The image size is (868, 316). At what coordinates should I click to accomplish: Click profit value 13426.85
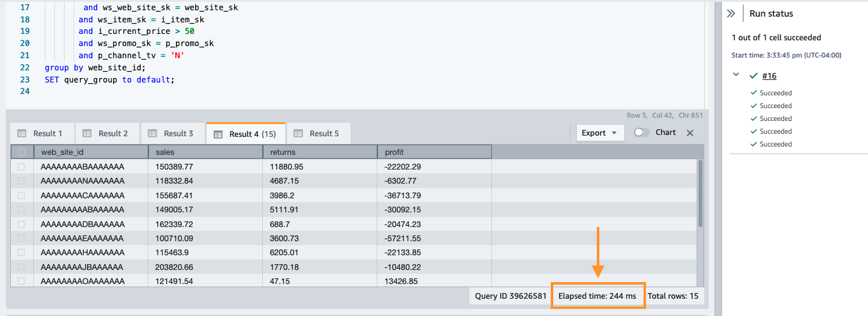[401, 281]
